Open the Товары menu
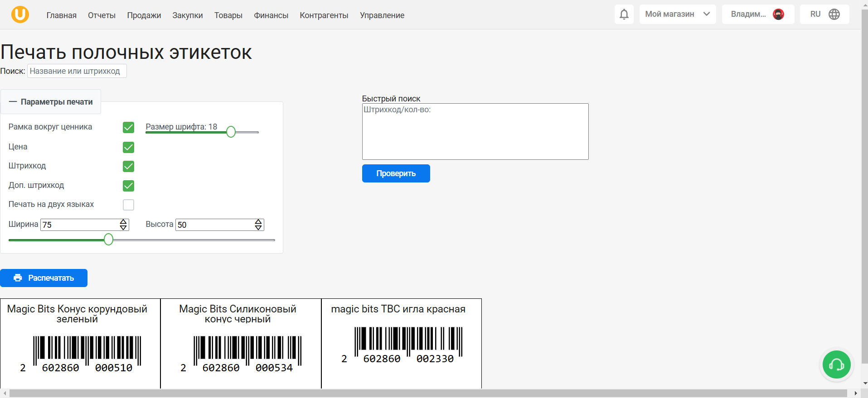The width and height of the screenshot is (868, 398). click(x=228, y=15)
